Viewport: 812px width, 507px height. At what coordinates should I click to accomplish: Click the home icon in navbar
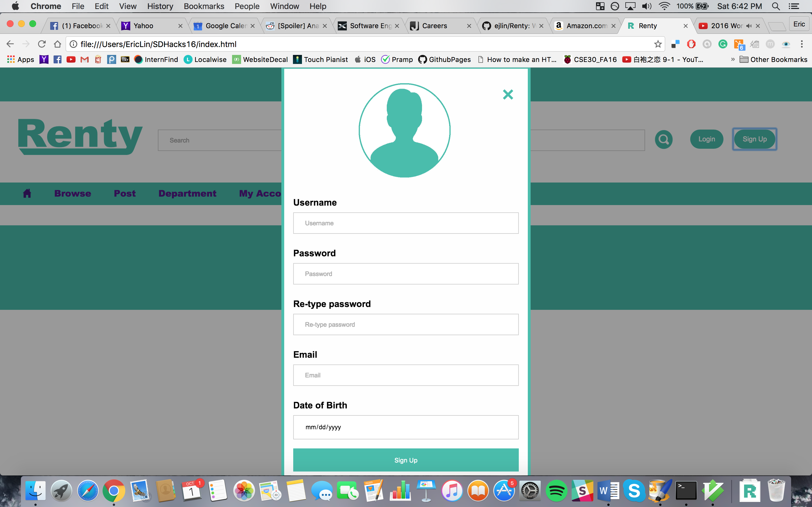coord(27,194)
